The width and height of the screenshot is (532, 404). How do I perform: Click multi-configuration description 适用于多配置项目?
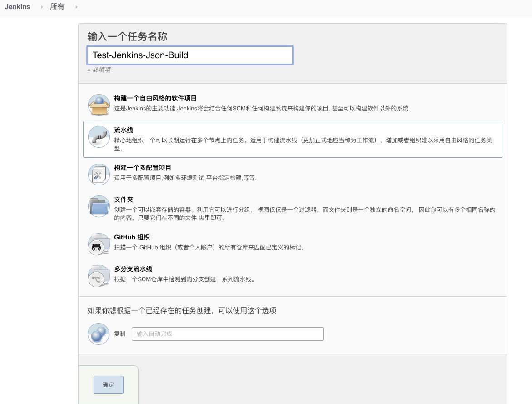pos(185,178)
